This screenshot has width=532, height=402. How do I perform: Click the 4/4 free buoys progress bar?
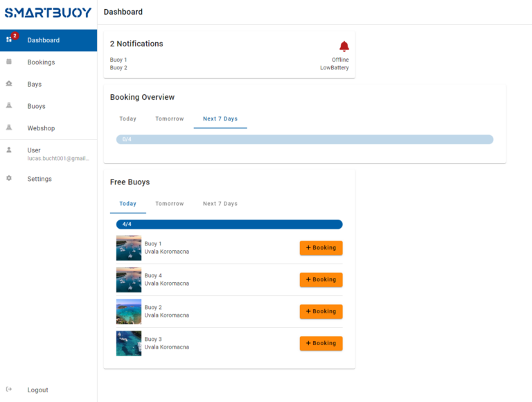click(x=229, y=225)
